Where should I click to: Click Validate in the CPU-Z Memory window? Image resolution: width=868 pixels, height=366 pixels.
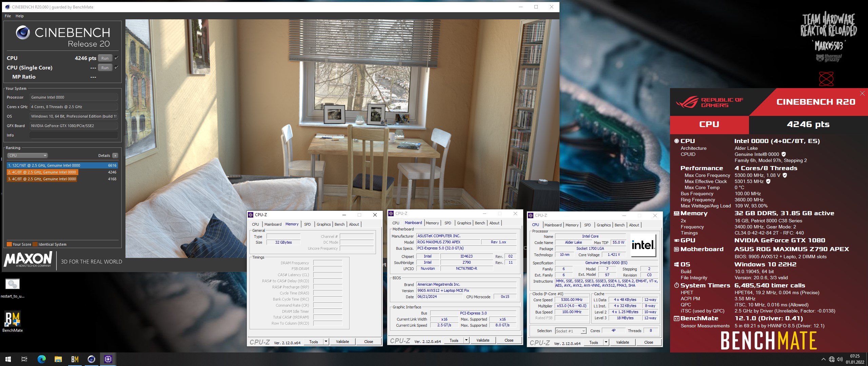click(x=342, y=342)
